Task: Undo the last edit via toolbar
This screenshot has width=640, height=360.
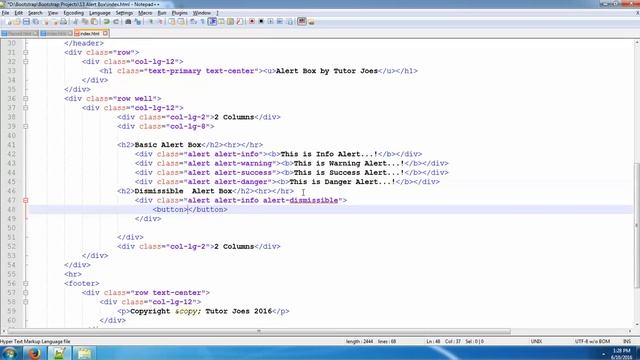Action: (106, 22)
